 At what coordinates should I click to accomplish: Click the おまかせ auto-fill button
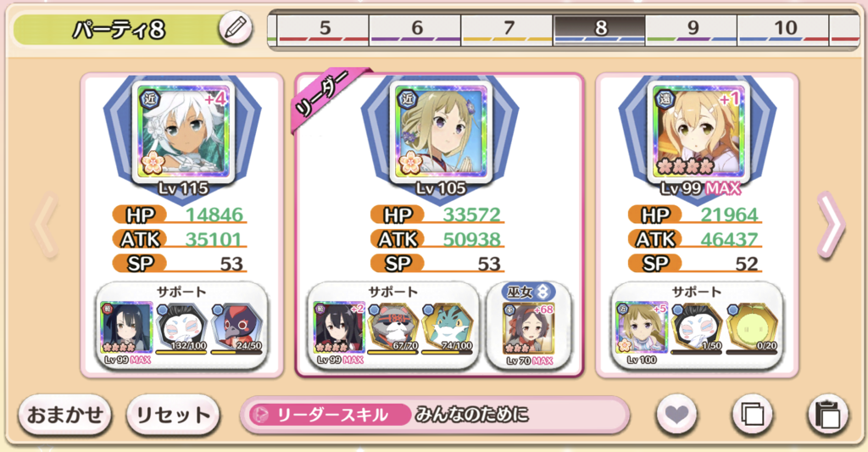click(64, 415)
